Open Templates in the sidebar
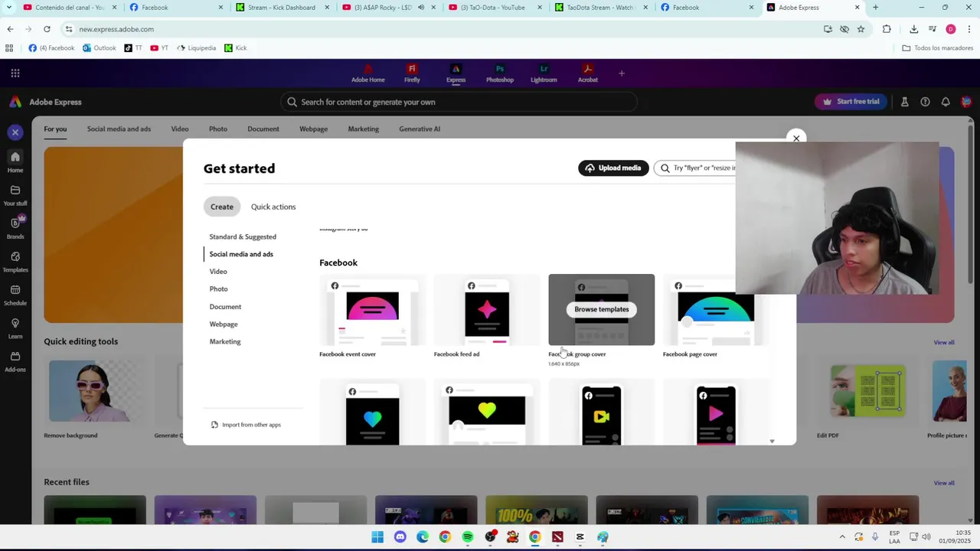980x551 pixels. 15,262
